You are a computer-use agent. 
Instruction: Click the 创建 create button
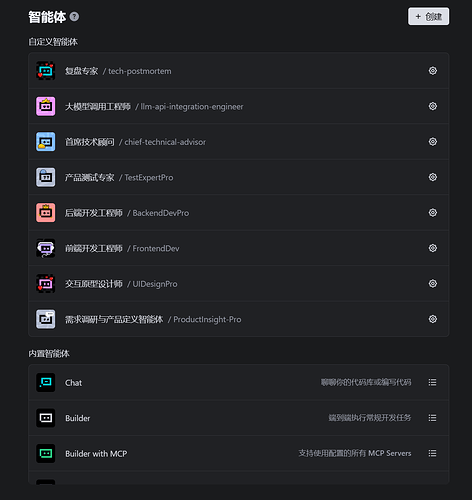428,16
